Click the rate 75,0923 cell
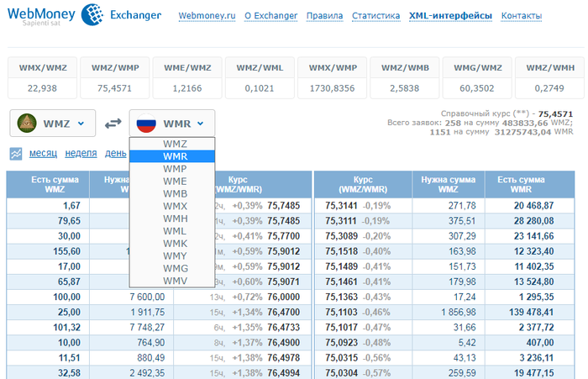This screenshot has width=588, height=379. pyautogui.click(x=341, y=343)
